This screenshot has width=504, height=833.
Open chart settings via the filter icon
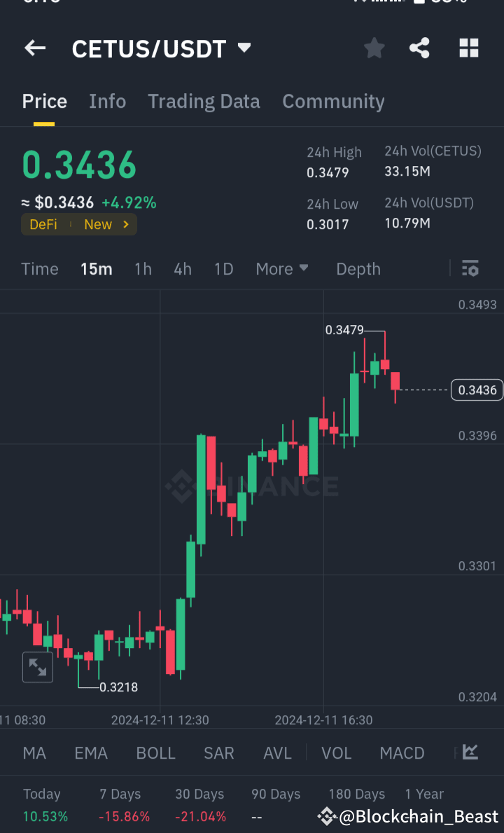click(x=470, y=268)
